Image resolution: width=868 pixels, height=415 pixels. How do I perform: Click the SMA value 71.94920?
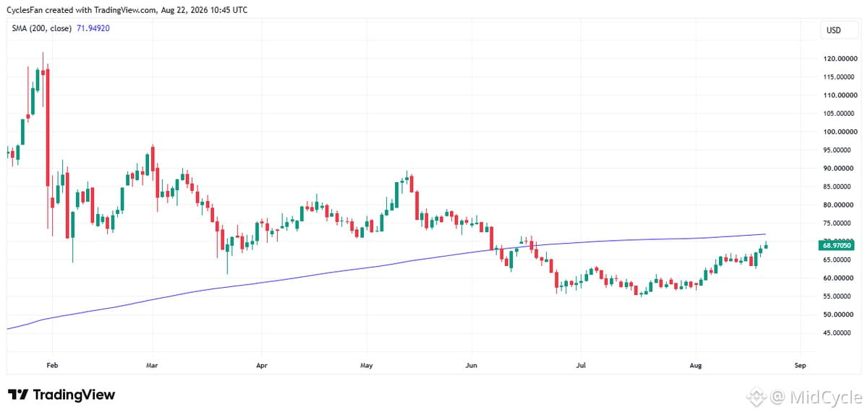(x=93, y=28)
